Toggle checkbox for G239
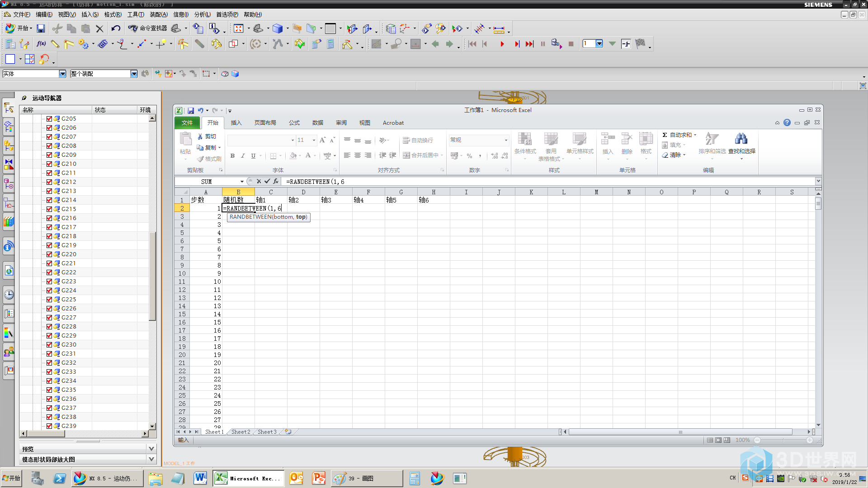Viewport: 868px width, 488px height. pyautogui.click(x=49, y=426)
